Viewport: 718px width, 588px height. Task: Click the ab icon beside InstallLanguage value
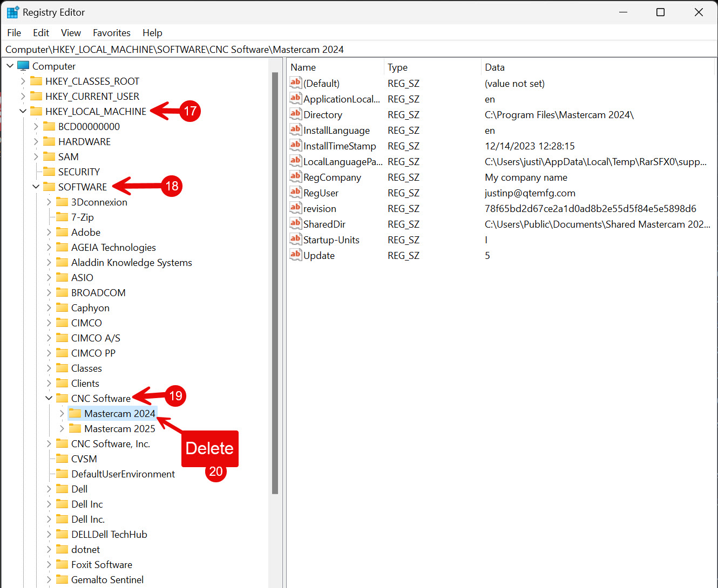[295, 129]
